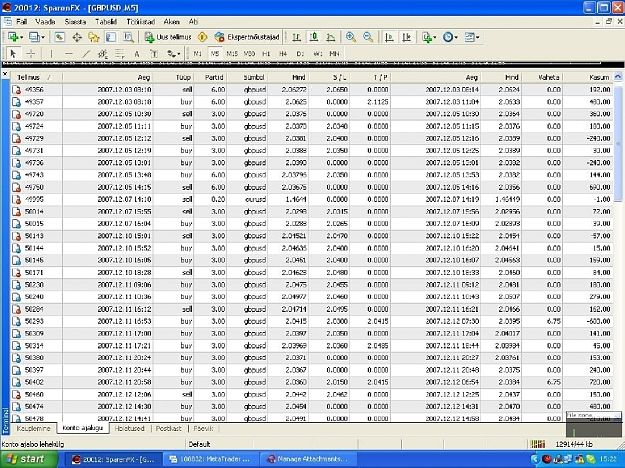Viewport: 625px width, 468px height.
Task: Open the Strategy Tester icon
Action: coord(128,37)
